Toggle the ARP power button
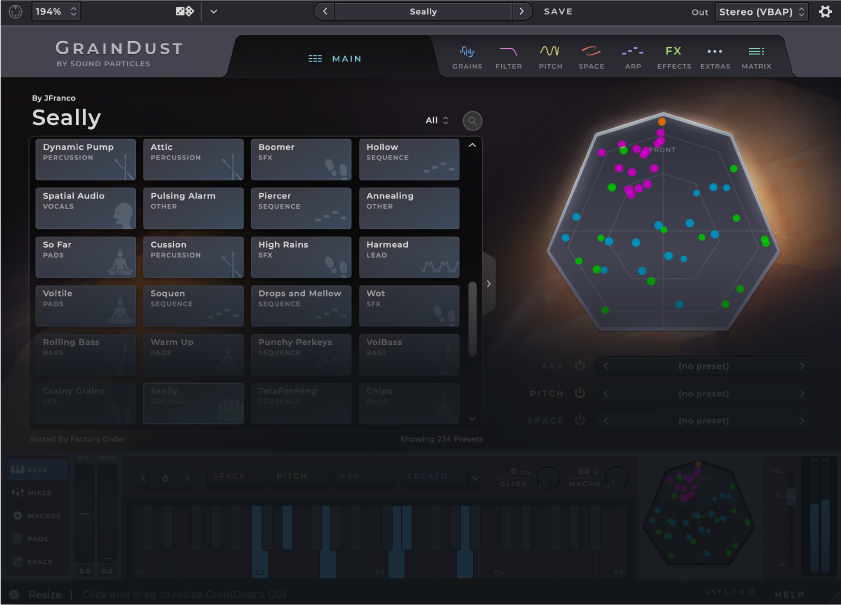 pos(580,366)
